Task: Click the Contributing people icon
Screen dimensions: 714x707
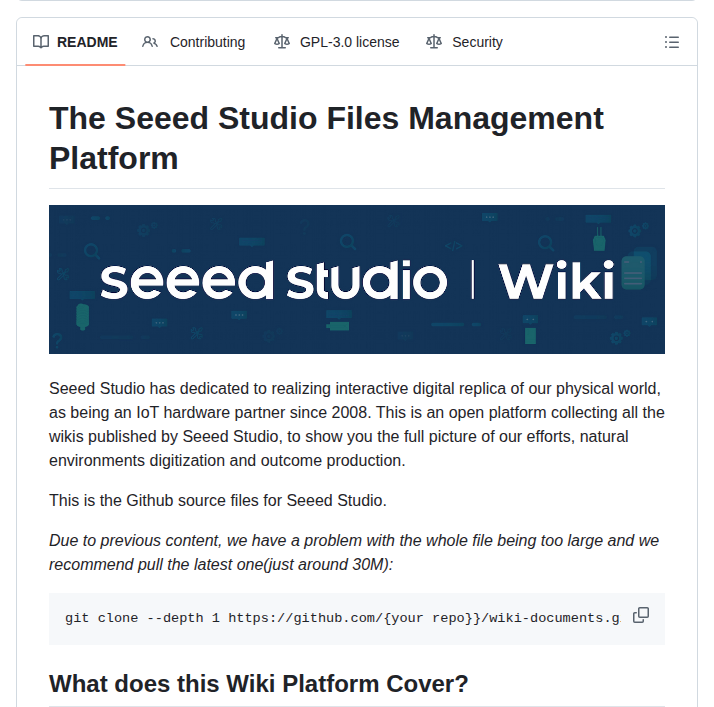Action: 150,42
